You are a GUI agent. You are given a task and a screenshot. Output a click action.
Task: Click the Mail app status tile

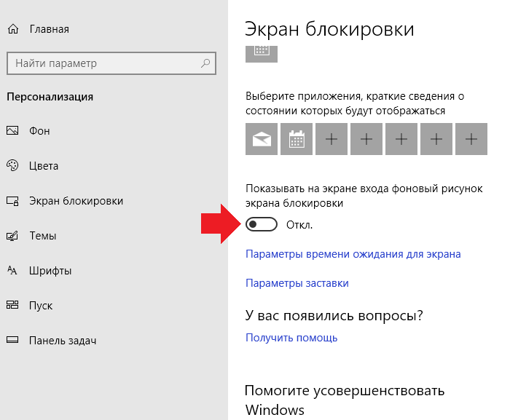262,139
